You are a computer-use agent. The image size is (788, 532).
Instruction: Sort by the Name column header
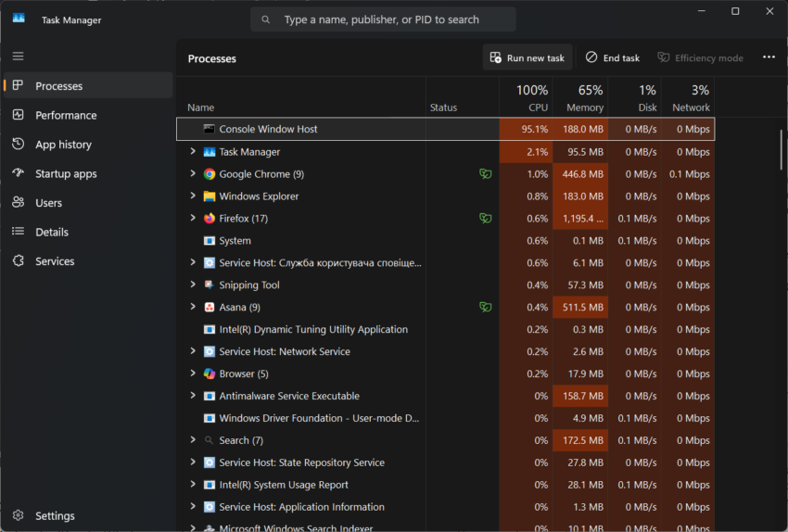301,97
